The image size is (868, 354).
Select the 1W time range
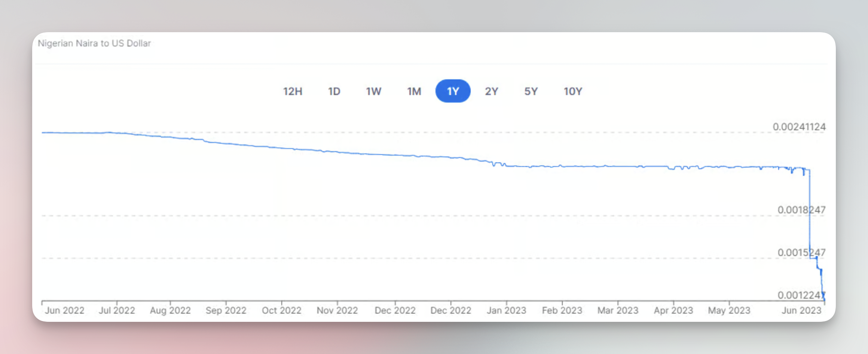[x=373, y=91]
